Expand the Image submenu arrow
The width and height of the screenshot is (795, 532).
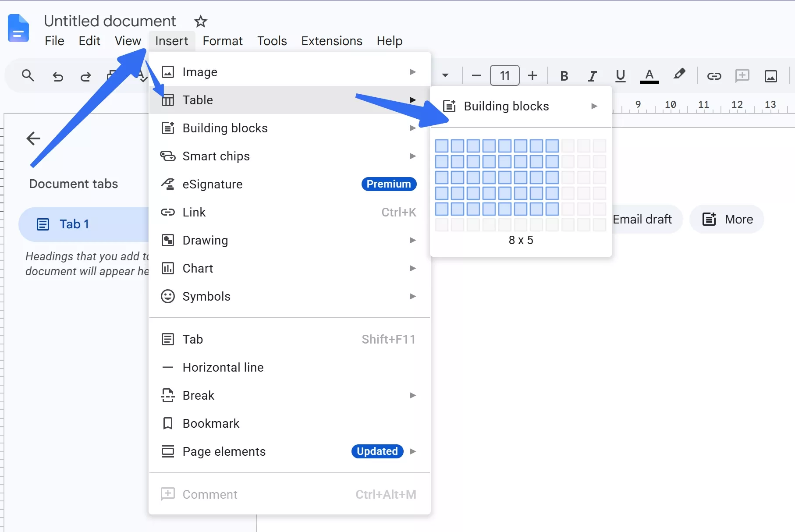(413, 72)
